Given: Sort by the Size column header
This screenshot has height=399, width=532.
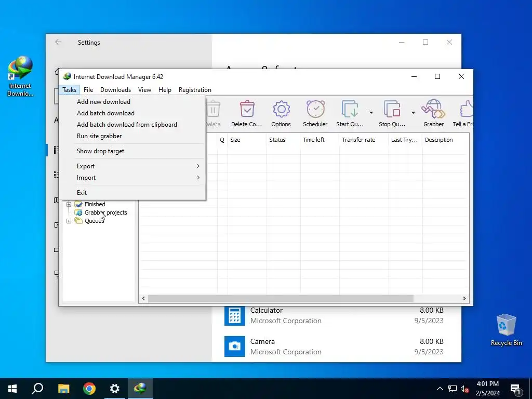Looking at the screenshot, I should click(x=247, y=140).
